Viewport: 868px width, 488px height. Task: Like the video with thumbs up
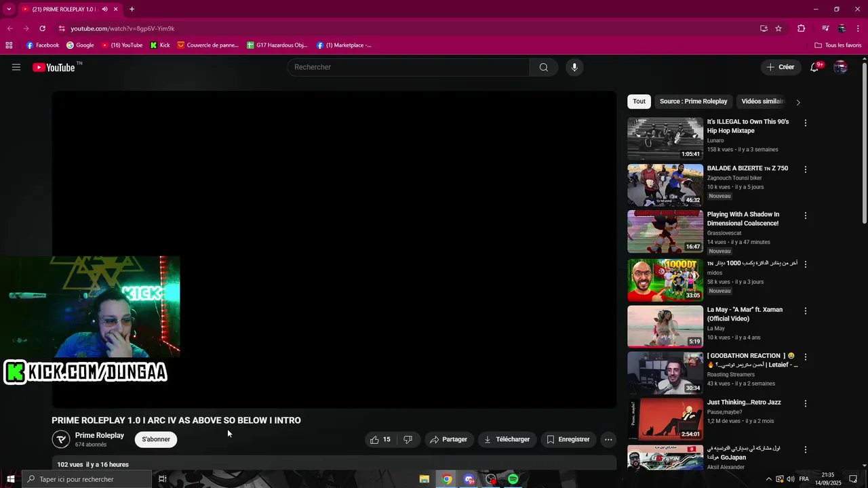[380, 439]
